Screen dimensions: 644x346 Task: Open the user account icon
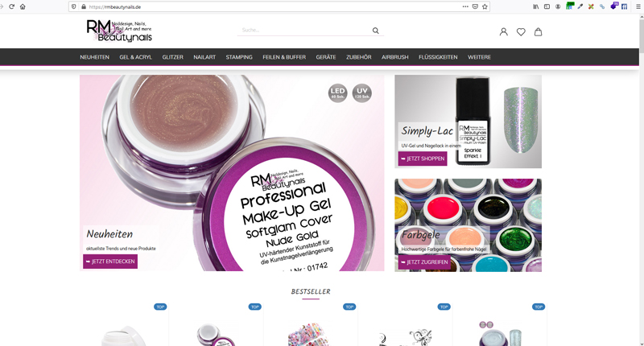[x=504, y=31]
